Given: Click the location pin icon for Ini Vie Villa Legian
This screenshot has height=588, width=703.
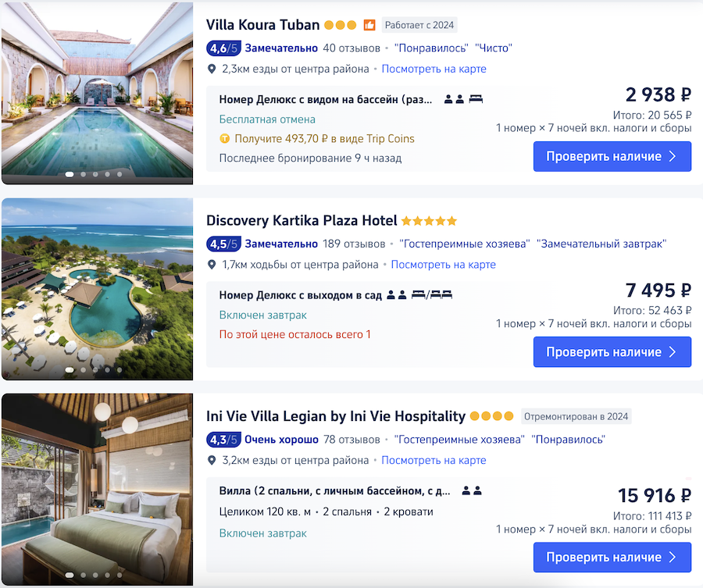Looking at the screenshot, I should [212, 461].
